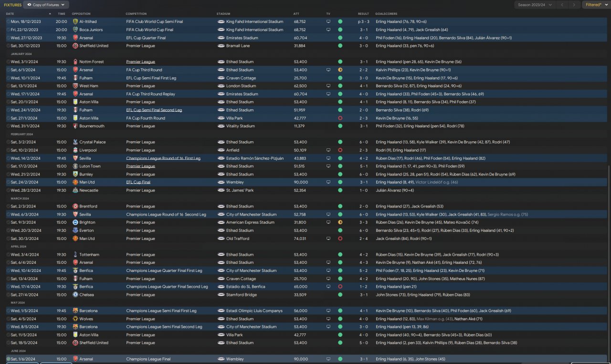Open the FA Cup Third Round Replay link
Image resolution: width=611 pixels, height=364 pixels.
coord(150,94)
